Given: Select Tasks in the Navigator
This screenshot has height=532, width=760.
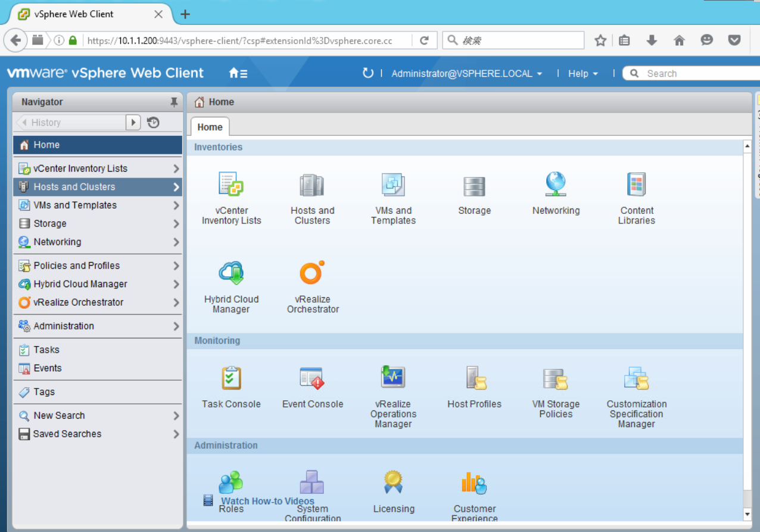Looking at the screenshot, I should pyautogui.click(x=46, y=350).
